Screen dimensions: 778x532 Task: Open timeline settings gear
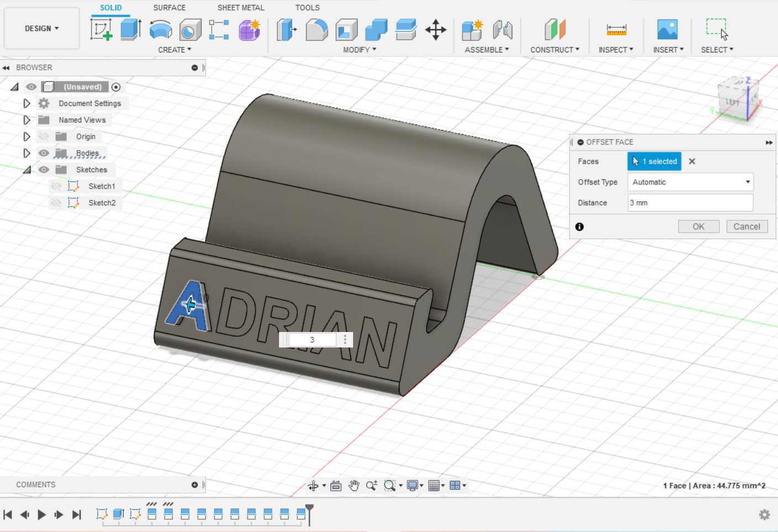(765, 515)
